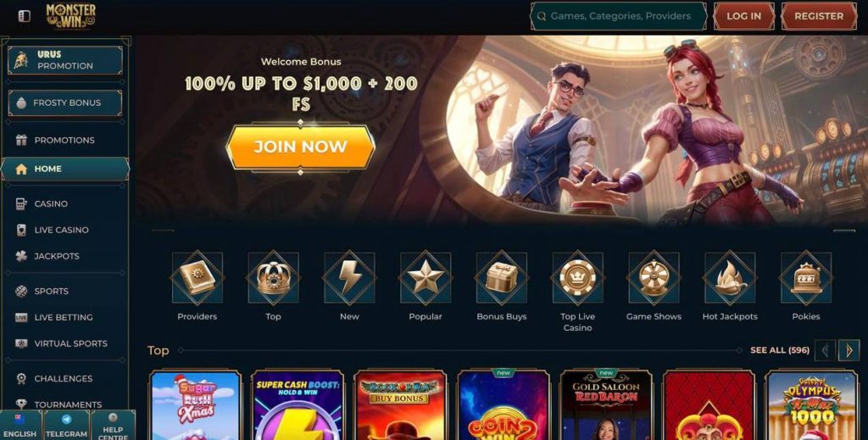Click the REGISTER button
The image size is (868, 440).
pyautogui.click(x=819, y=16)
